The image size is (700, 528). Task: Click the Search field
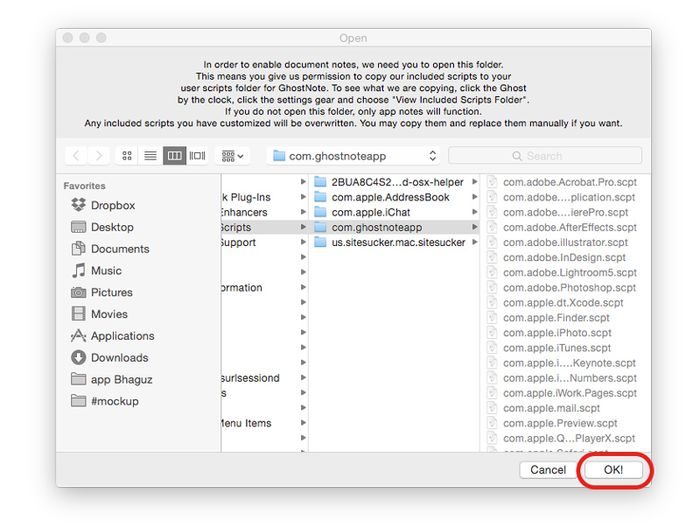tap(545, 156)
